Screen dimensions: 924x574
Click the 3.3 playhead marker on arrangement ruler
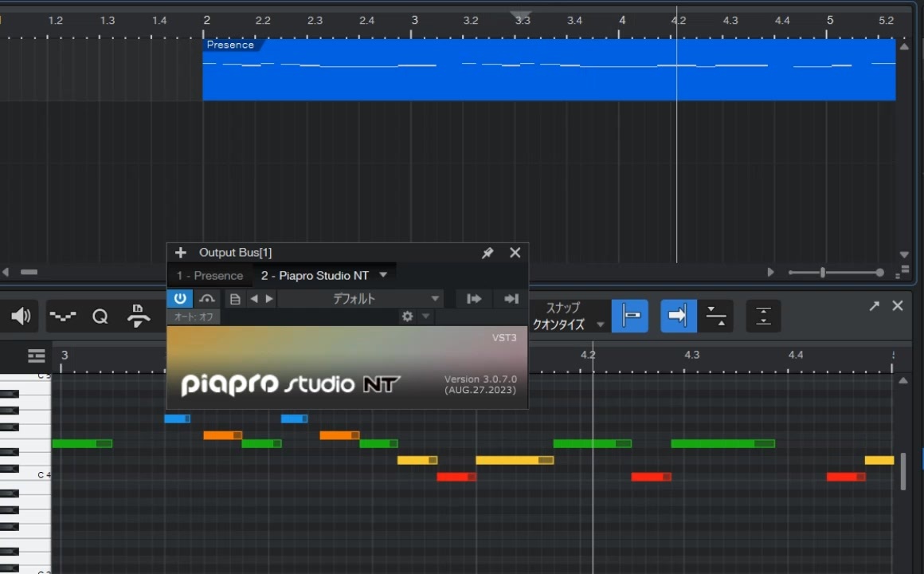click(521, 15)
